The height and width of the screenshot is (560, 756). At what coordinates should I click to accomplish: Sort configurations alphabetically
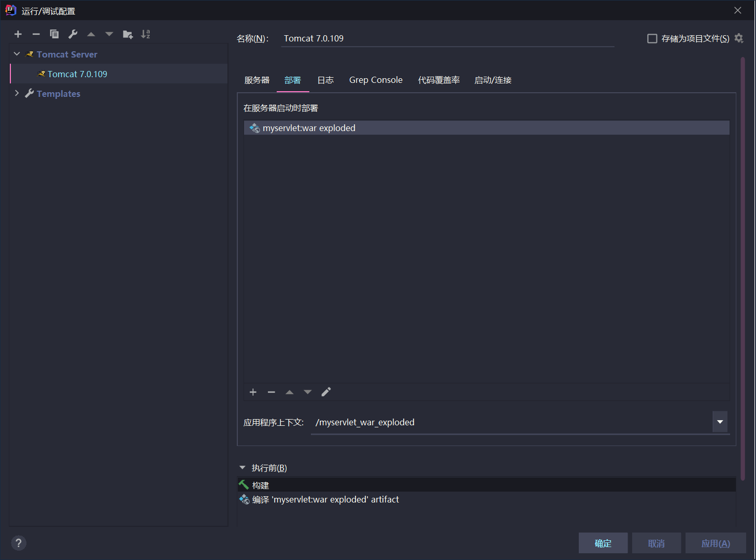[146, 34]
